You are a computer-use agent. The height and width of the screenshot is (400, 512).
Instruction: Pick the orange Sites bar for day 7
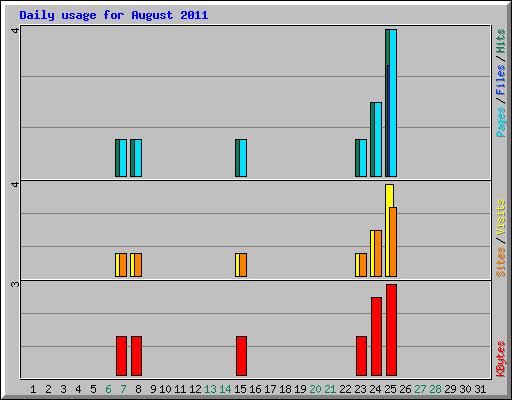click(123, 265)
